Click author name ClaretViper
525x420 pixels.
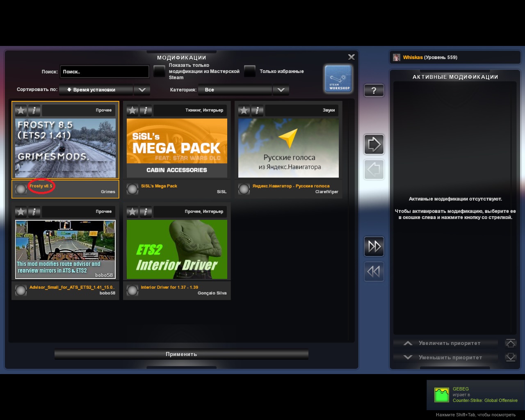click(x=327, y=192)
